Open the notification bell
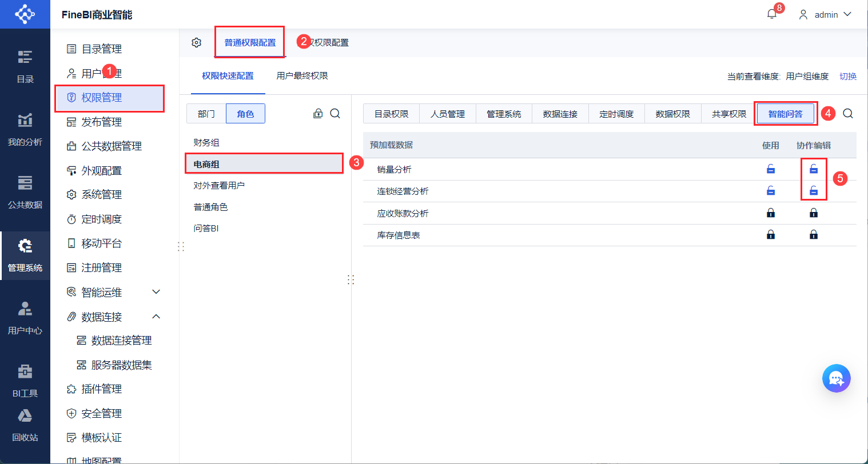868x464 pixels. pyautogui.click(x=772, y=14)
